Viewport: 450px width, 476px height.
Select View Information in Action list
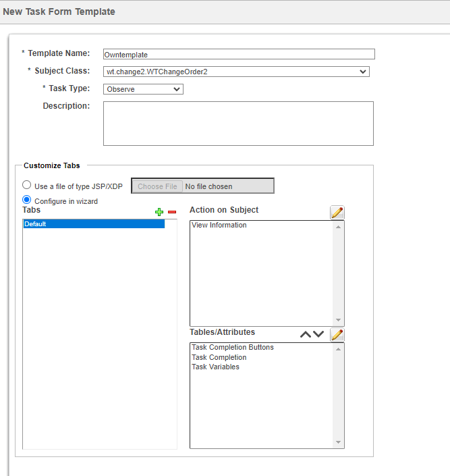coord(219,226)
